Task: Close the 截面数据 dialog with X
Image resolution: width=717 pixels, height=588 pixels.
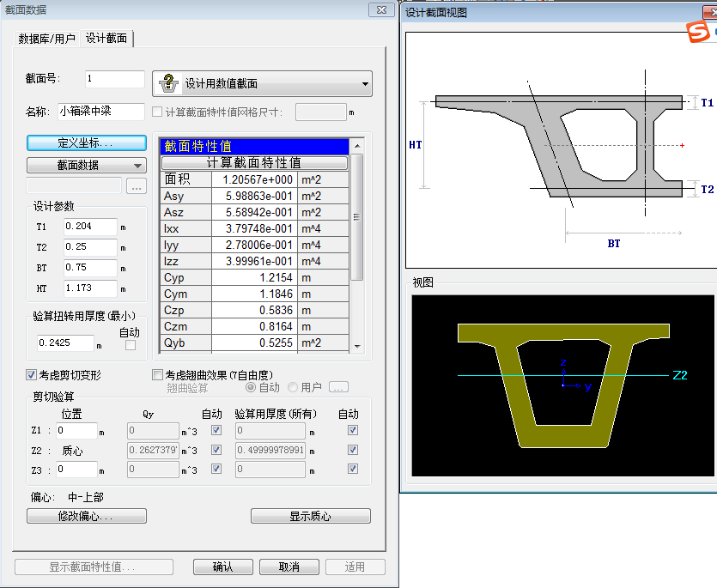Action: coord(381,9)
